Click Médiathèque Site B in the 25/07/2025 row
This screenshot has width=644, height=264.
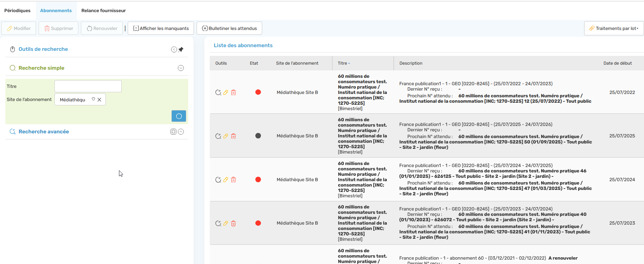(x=297, y=136)
